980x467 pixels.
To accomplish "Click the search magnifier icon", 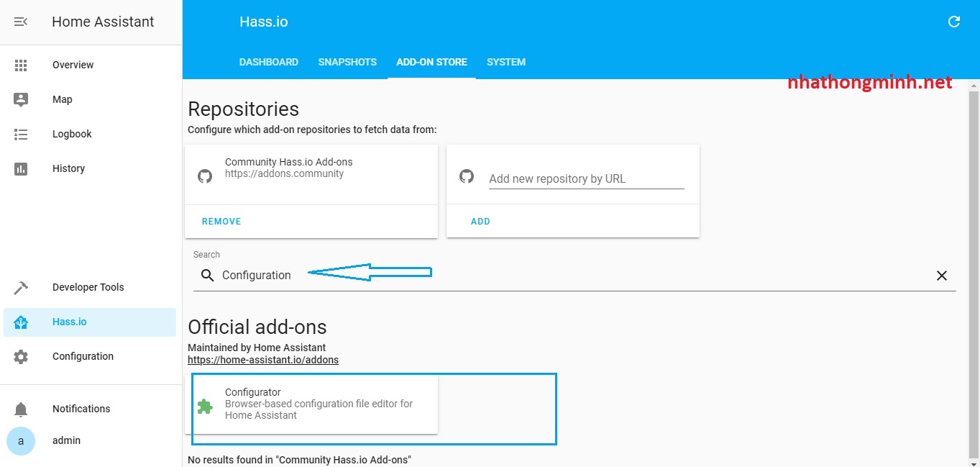I will click(207, 276).
